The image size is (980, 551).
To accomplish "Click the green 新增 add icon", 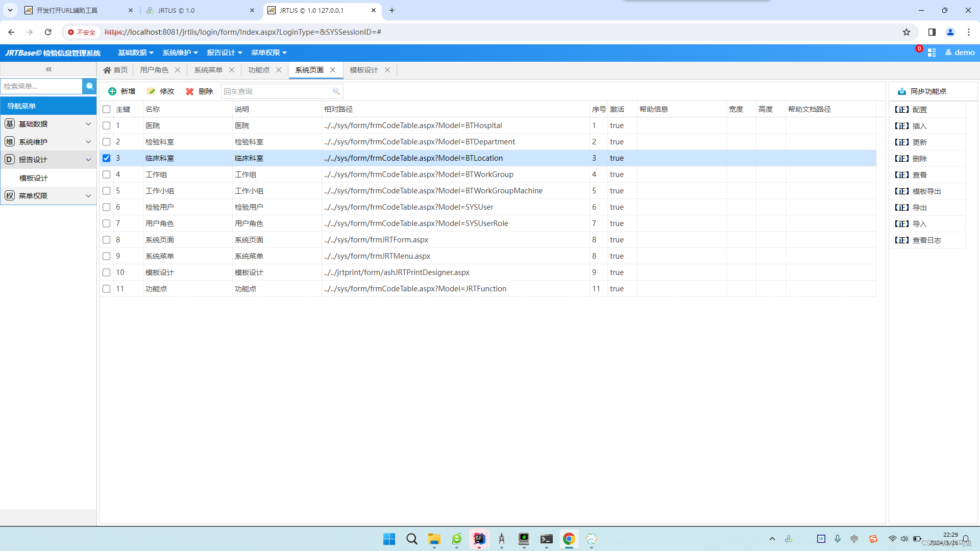I will tap(112, 91).
